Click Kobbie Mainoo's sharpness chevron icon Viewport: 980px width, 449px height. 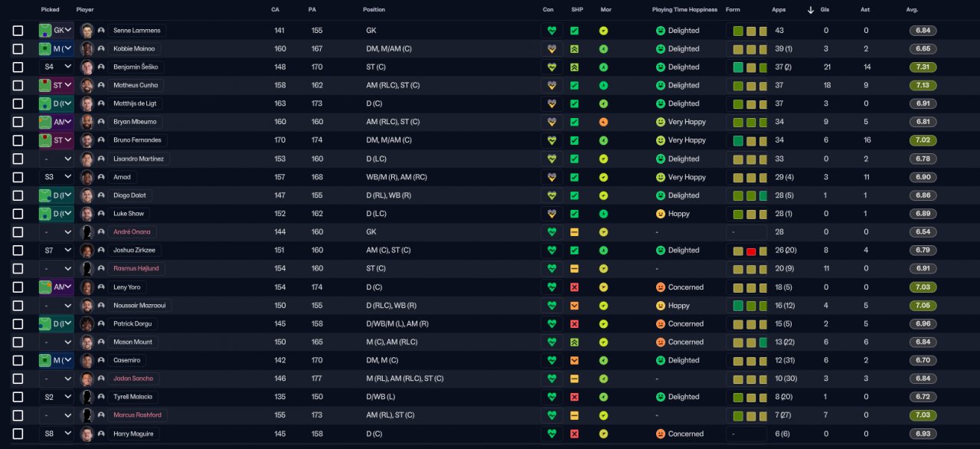click(x=574, y=49)
